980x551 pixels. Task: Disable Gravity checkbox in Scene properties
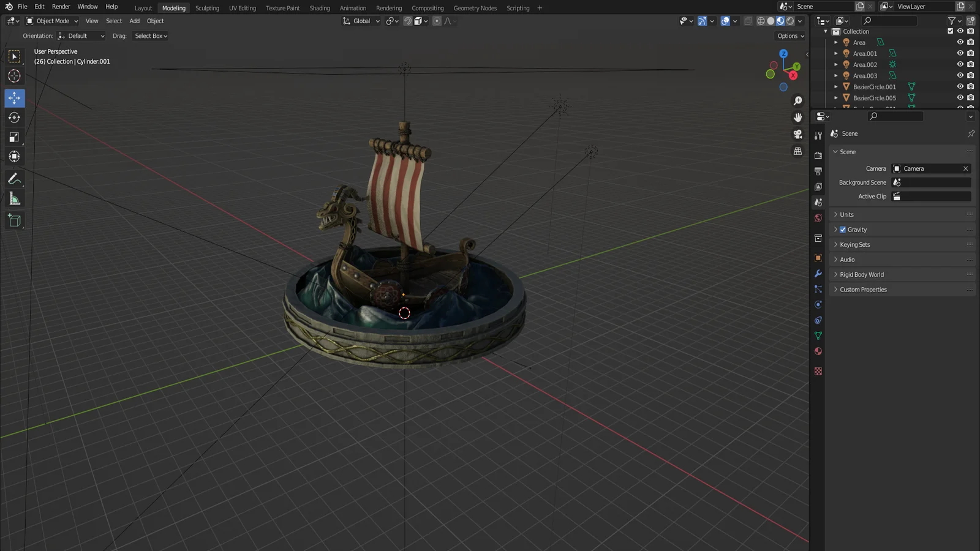843,229
